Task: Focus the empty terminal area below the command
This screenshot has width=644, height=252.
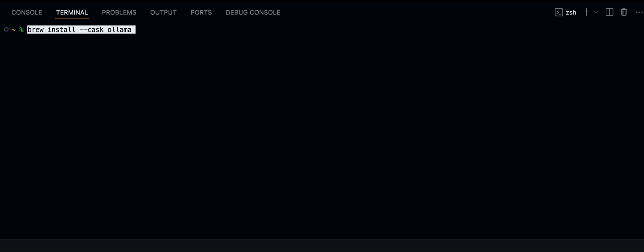Action: 322,135
